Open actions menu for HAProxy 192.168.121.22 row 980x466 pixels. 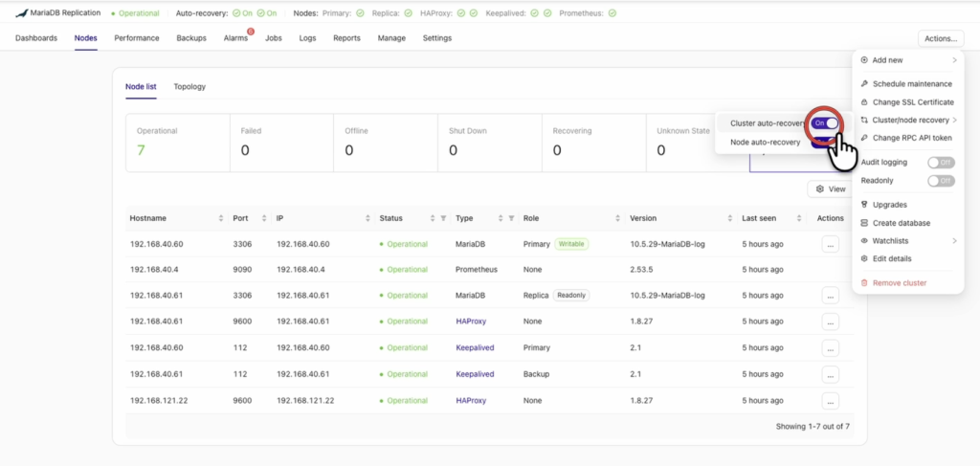tap(830, 400)
